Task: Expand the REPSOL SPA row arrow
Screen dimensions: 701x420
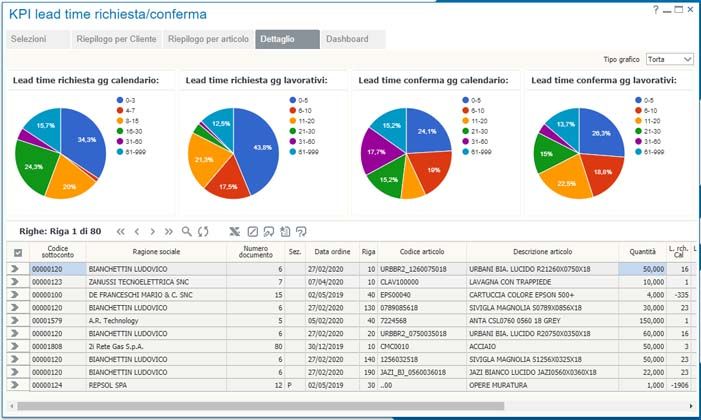Action: (x=16, y=385)
